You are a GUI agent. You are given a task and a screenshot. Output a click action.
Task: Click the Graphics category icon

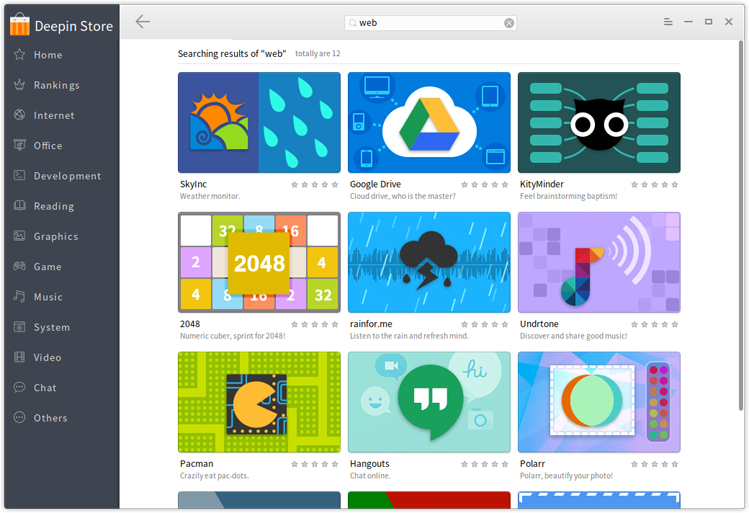click(x=19, y=237)
